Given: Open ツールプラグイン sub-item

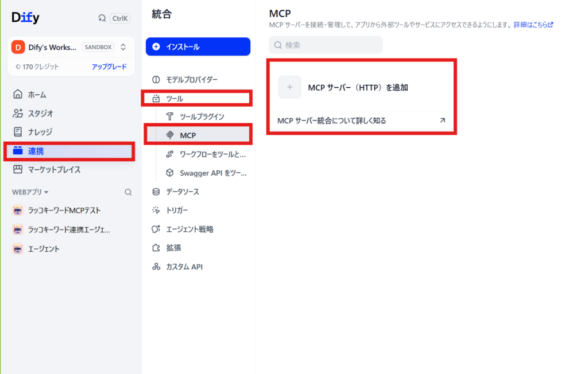Looking at the screenshot, I should [205, 116].
